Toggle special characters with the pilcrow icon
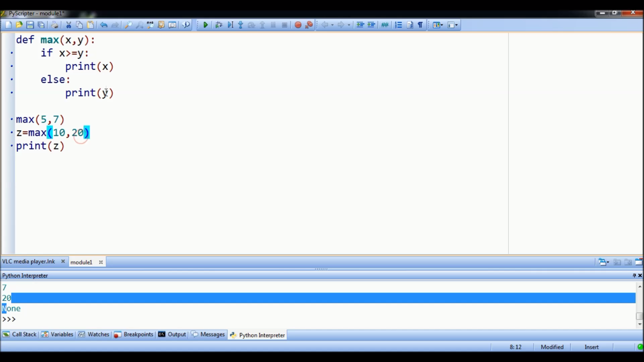 click(420, 25)
